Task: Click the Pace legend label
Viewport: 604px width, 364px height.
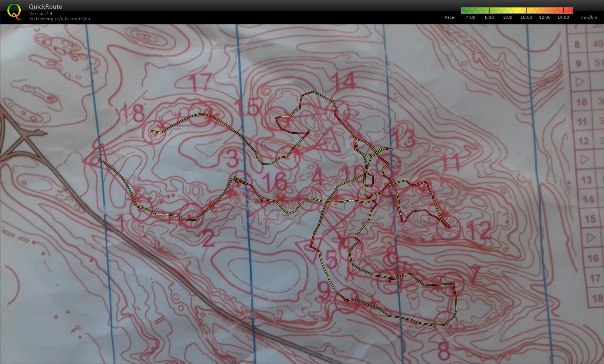Action: (449, 17)
